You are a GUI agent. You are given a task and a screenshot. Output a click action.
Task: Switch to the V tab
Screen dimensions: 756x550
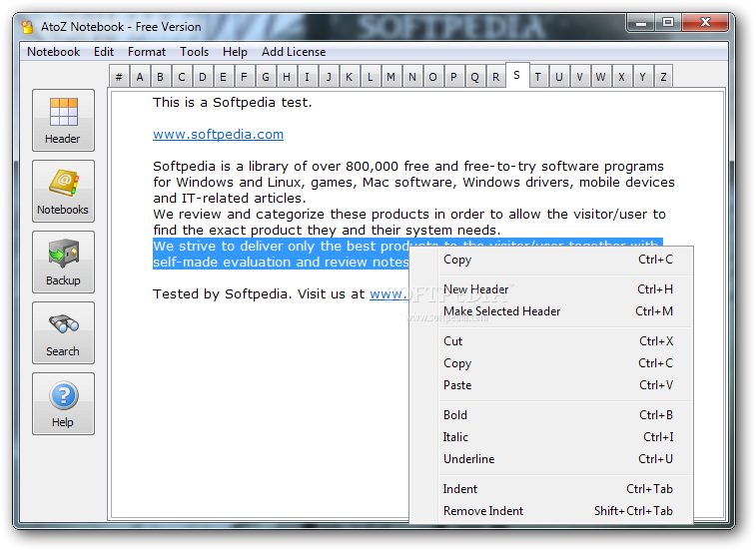click(580, 77)
